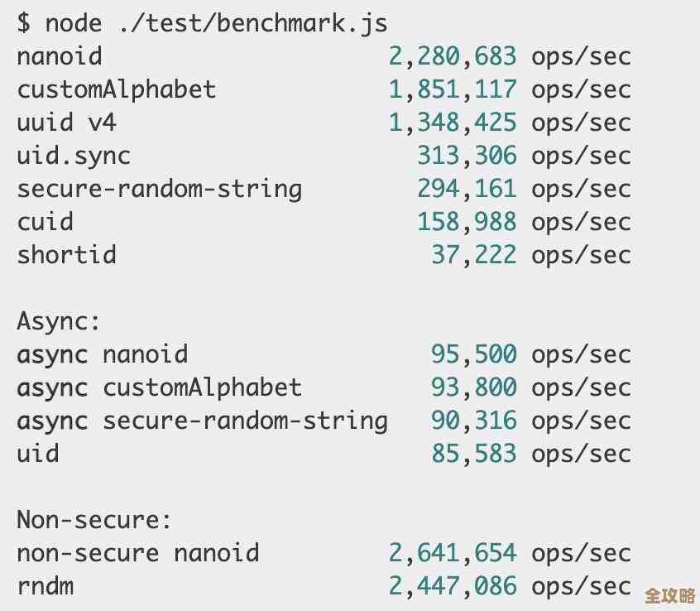The width and height of the screenshot is (700, 611).
Task: Select the non-secure nanoid label
Action: 138,553
